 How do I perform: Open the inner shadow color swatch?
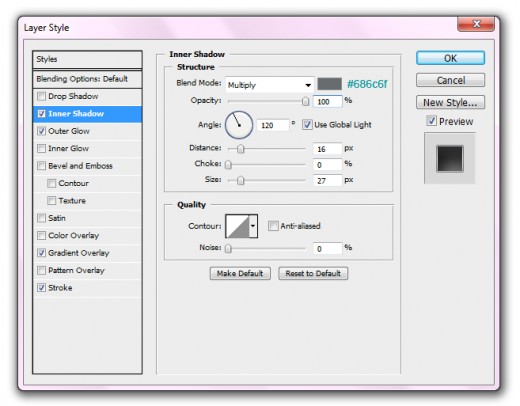tap(329, 84)
